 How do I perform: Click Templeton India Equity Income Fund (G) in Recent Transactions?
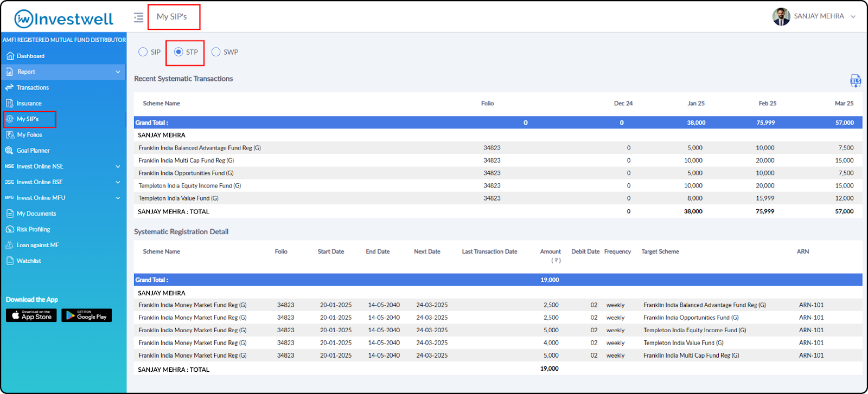[190, 185]
